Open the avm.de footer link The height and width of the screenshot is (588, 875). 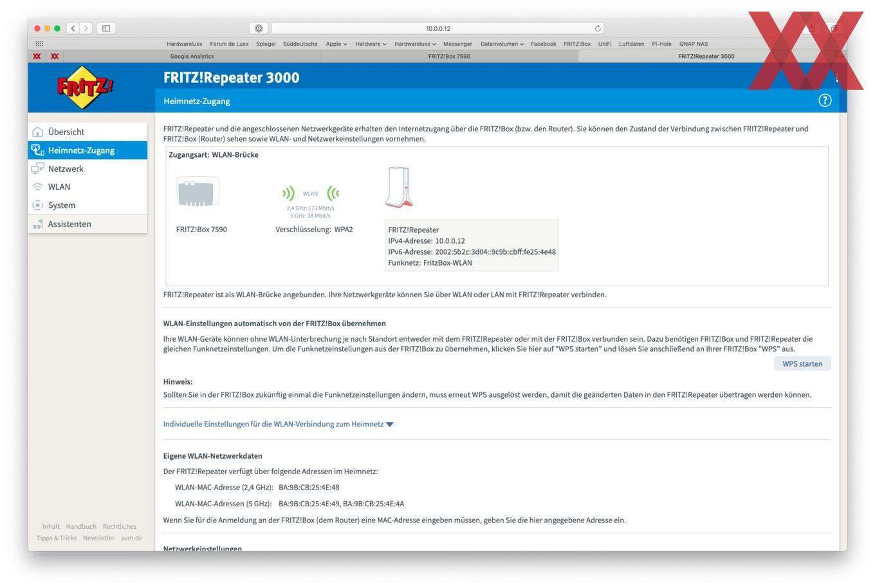[132, 538]
